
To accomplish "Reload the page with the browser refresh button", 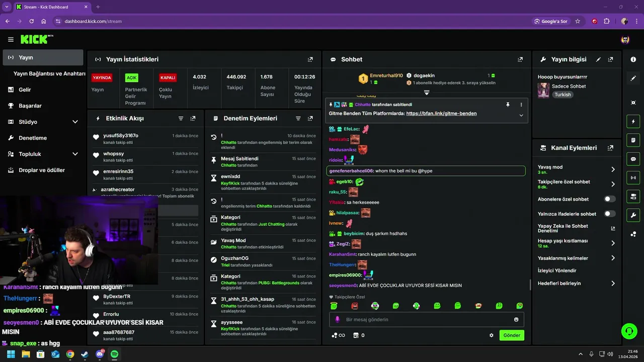I will coord(32,21).
